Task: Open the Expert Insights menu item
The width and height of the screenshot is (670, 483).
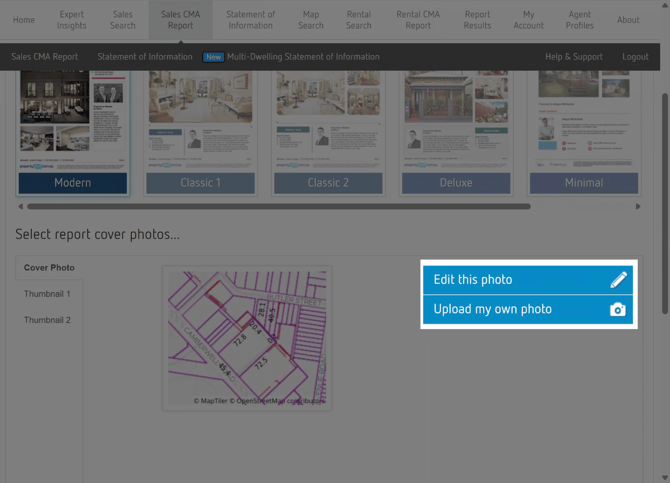Action: tap(72, 20)
